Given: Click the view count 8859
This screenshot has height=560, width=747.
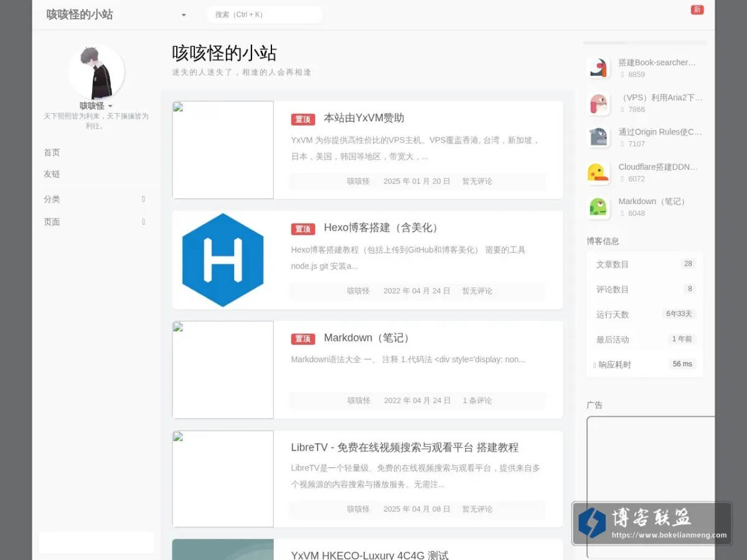Looking at the screenshot, I should click(x=636, y=74).
